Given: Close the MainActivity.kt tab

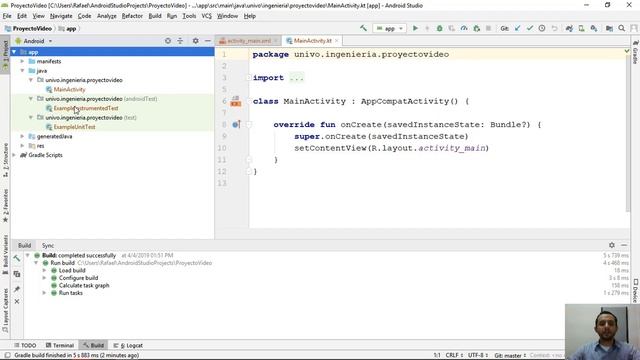Looking at the screenshot, I should [x=336, y=41].
